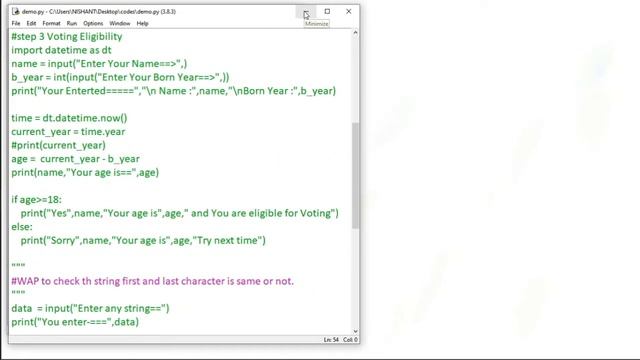The image size is (640, 360).
Task: Maximize the demo.py window
Action: click(x=327, y=11)
